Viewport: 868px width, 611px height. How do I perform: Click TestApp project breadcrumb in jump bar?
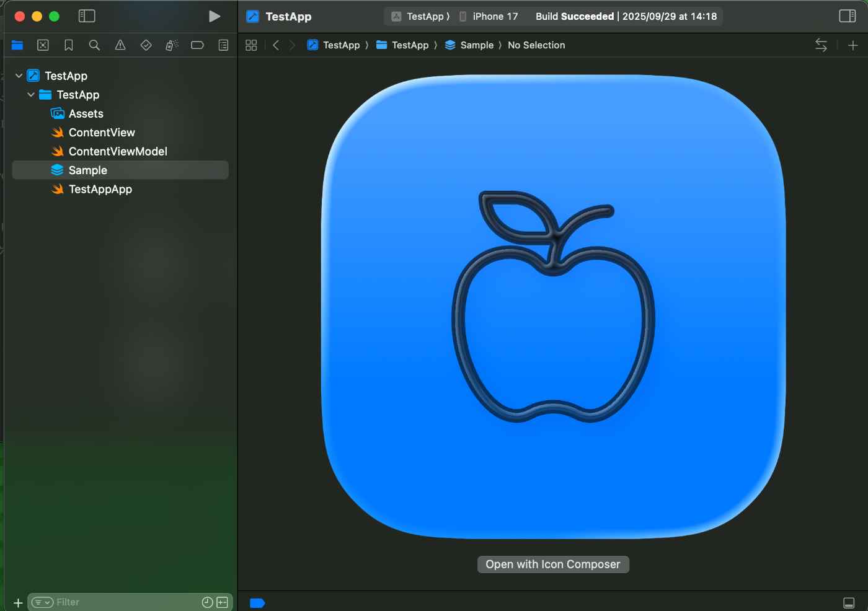334,45
